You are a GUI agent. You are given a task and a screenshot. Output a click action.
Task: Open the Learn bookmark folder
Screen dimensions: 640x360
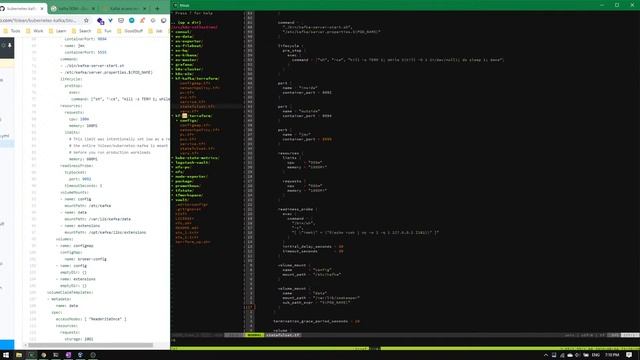coord(58,31)
